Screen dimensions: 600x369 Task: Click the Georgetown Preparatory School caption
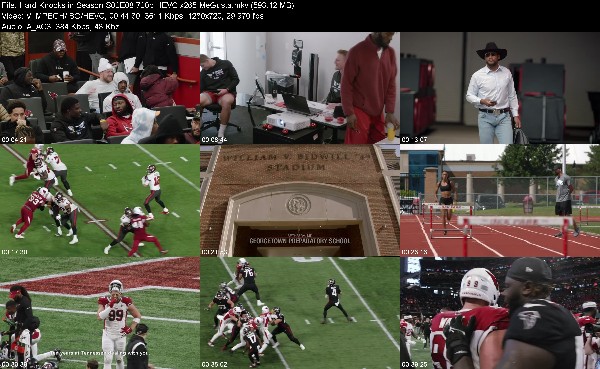tap(300, 241)
